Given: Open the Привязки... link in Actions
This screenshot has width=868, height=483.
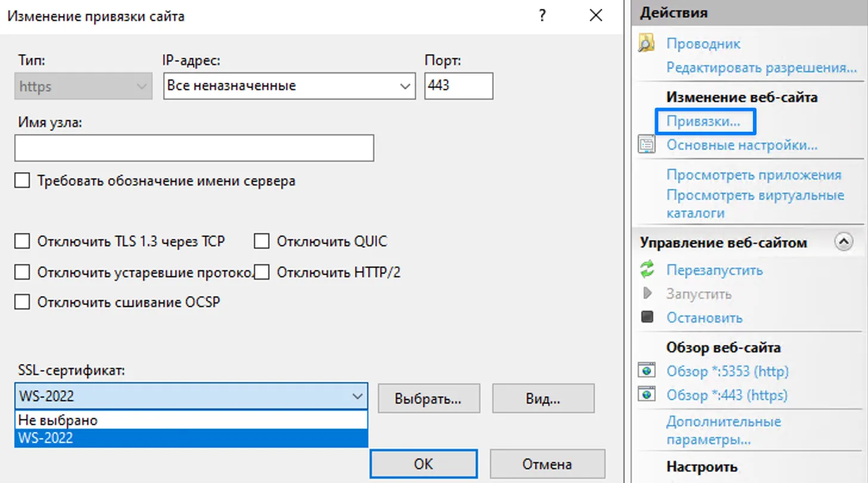Looking at the screenshot, I should 703,121.
